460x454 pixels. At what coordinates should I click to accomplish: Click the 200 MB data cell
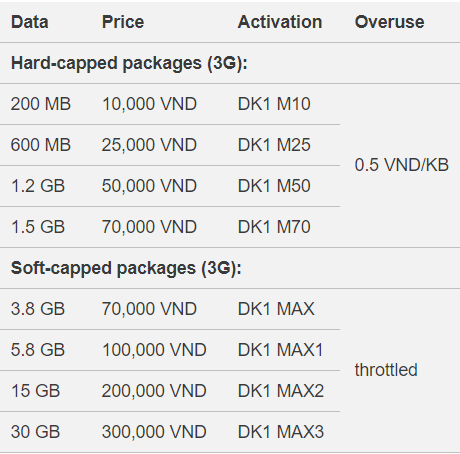[41, 104]
